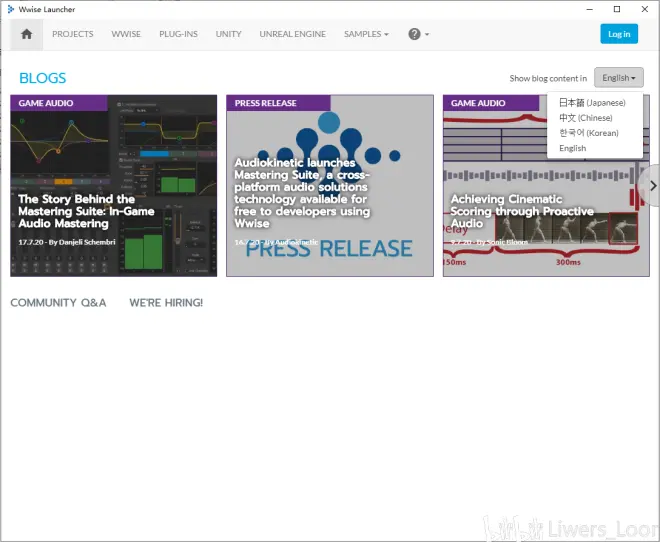Viewport: 660px width, 542px height.
Task: Open the Audiokinetic press release card
Action: pos(330,186)
